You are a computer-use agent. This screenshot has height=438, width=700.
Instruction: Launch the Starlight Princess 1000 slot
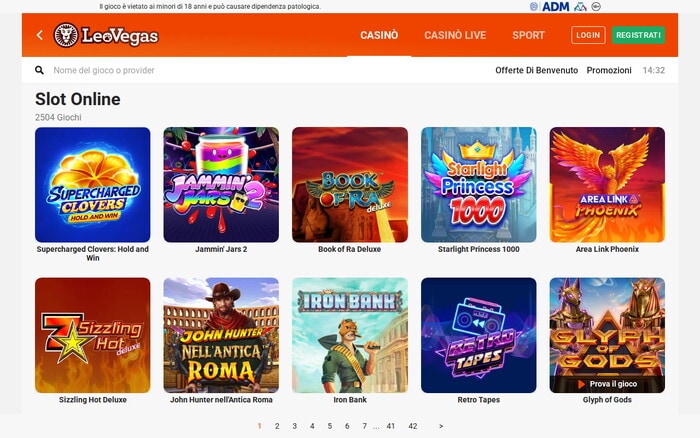coord(479,185)
